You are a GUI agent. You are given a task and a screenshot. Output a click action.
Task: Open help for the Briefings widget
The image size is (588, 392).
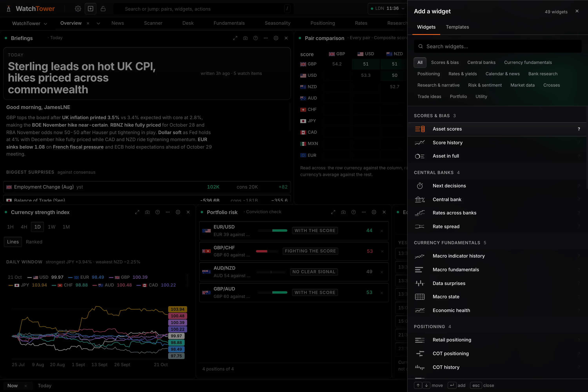[256, 38]
